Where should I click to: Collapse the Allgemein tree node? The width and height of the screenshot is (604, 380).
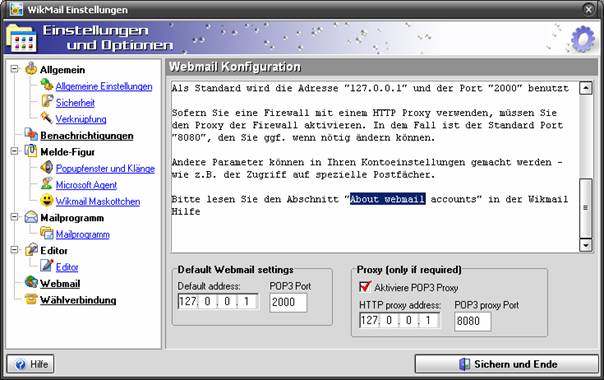(x=14, y=69)
